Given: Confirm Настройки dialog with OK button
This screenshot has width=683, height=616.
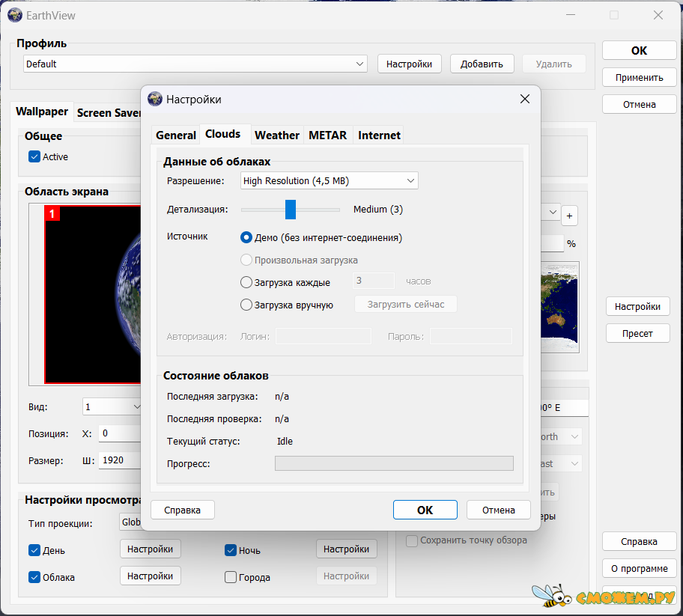Looking at the screenshot, I should point(425,510).
